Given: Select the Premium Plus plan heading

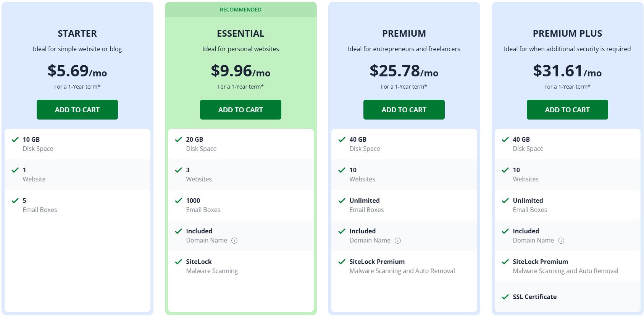Looking at the screenshot, I should coord(567,34).
